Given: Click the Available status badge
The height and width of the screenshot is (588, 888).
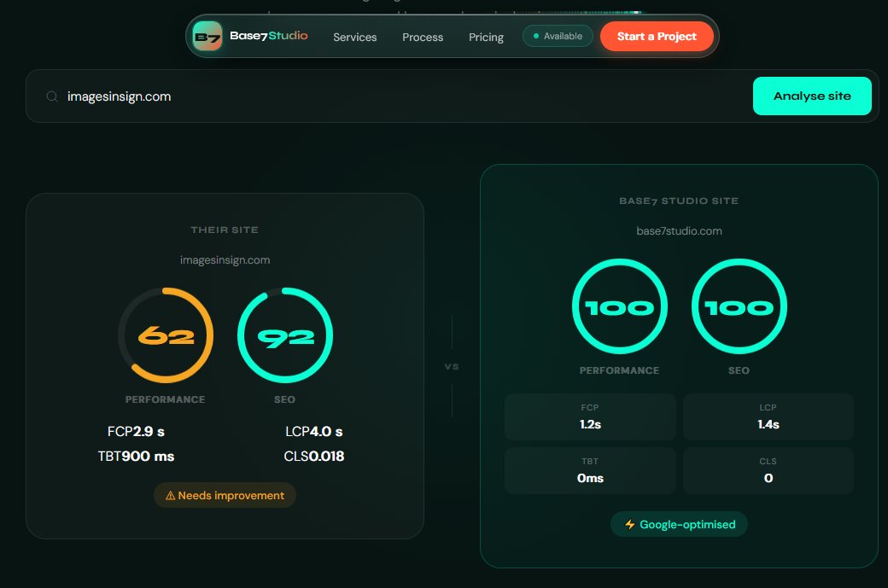Looking at the screenshot, I should tap(558, 36).
